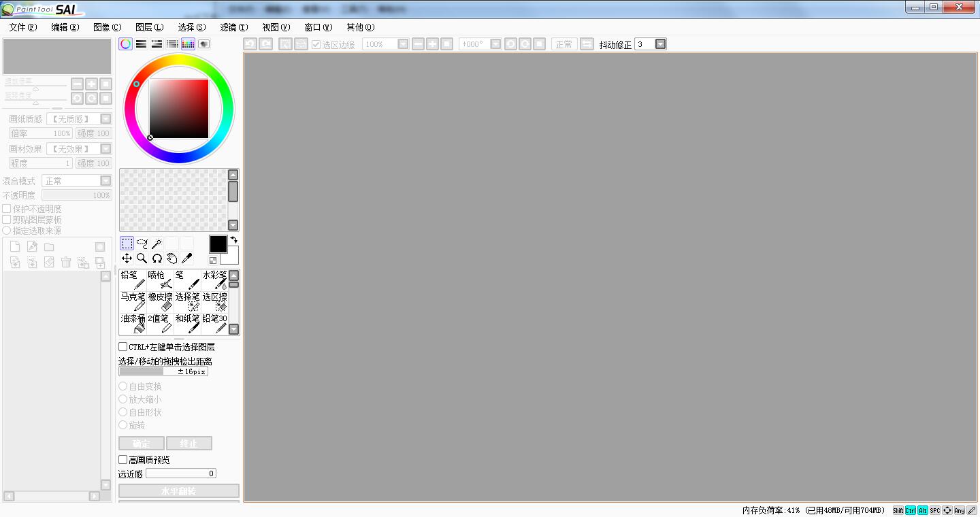Click the black foreground color swatch
Image resolution: width=980 pixels, height=517 pixels.
218,244
